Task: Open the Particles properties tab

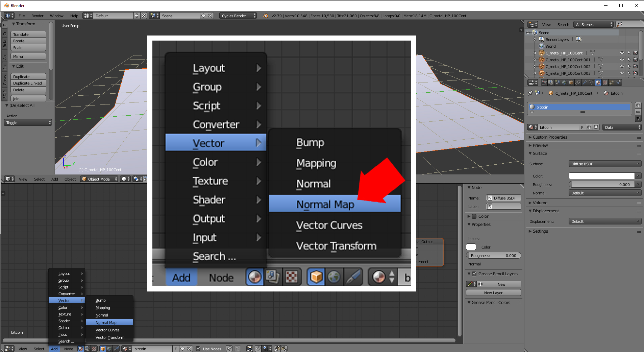Action: [x=612, y=83]
